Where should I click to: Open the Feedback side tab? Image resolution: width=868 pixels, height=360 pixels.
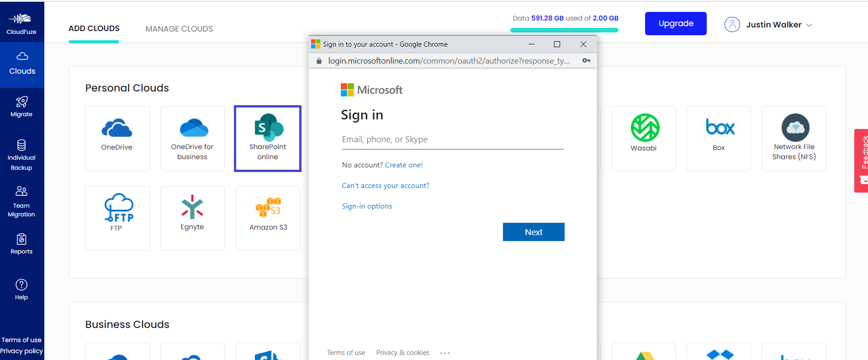tap(861, 161)
